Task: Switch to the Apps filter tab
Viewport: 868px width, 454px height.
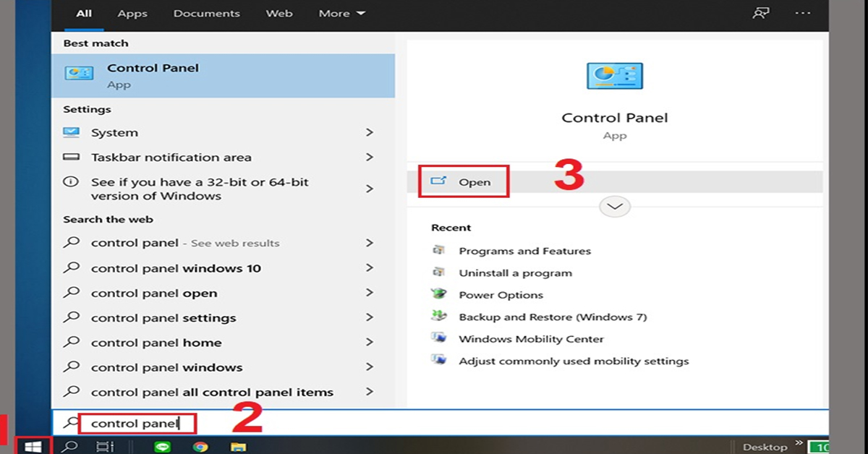Action: (x=132, y=13)
